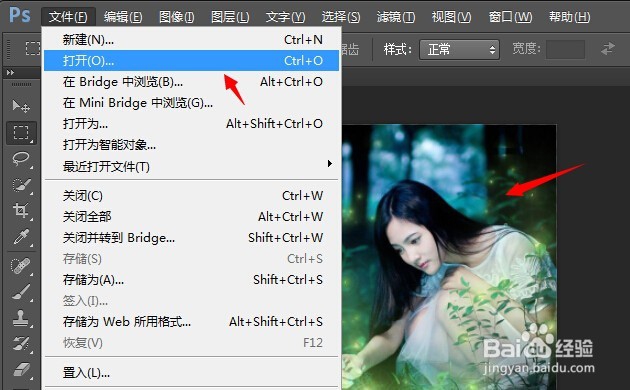Open the 滤镜(T) menu

(x=396, y=17)
